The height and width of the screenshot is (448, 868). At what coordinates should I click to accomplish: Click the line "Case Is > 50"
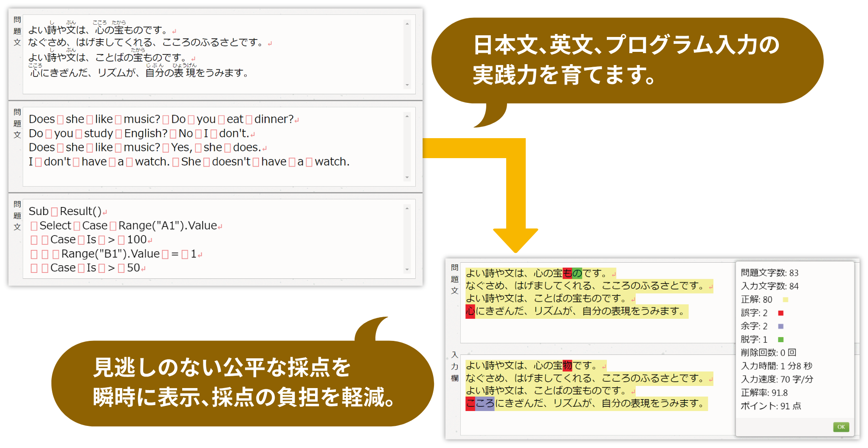tap(88, 268)
